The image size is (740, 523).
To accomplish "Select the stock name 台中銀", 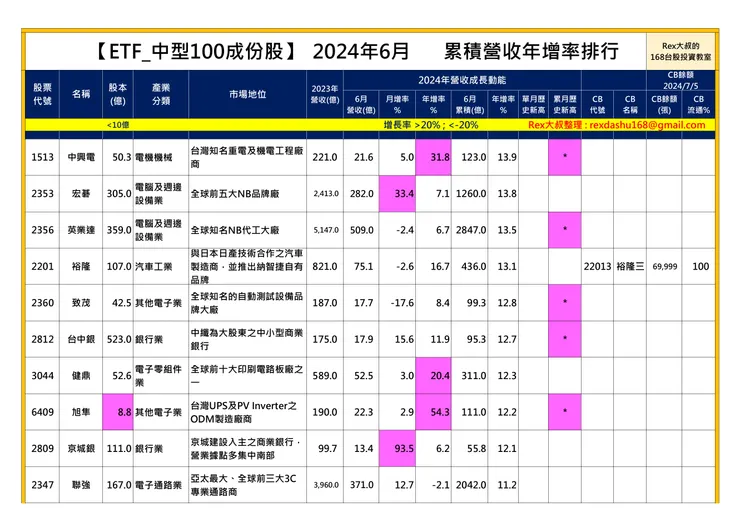I will (x=81, y=339).
